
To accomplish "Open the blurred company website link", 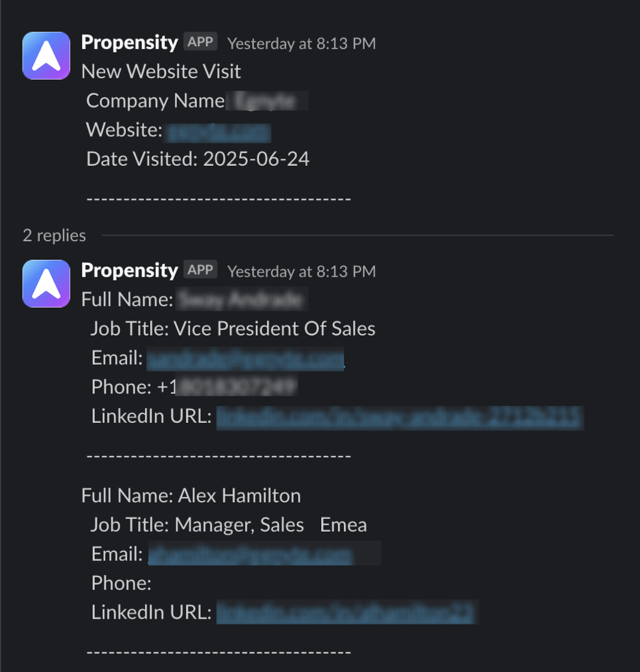I will [218, 132].
